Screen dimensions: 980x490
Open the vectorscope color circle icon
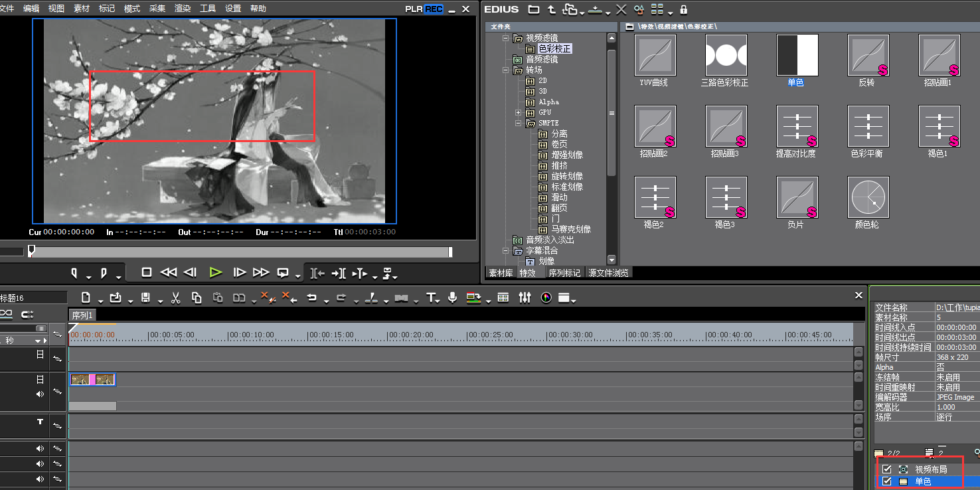546,298
